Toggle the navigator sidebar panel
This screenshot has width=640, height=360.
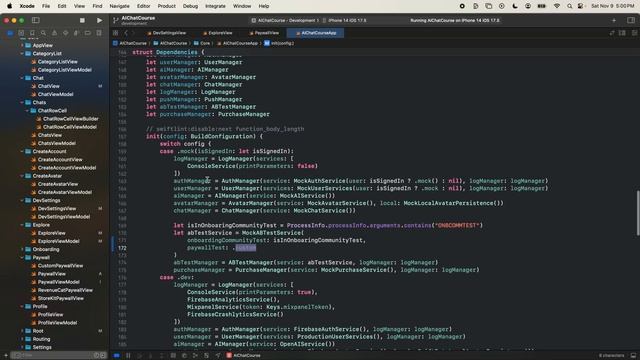click(36, 20)
